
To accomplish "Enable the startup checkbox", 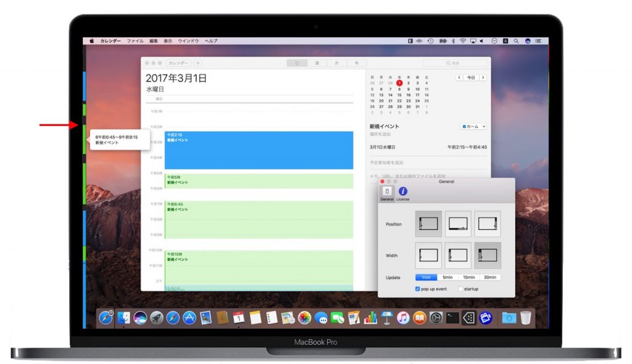I will [460, 289].
